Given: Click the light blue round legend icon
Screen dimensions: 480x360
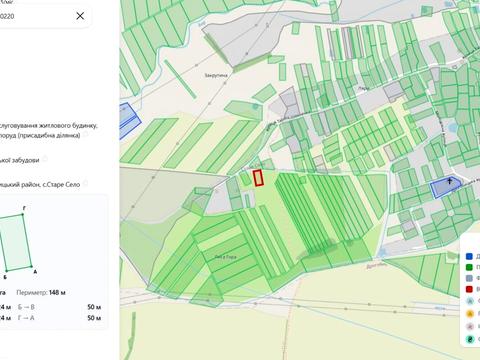Looking at the screenshot, I should (470, 301).
